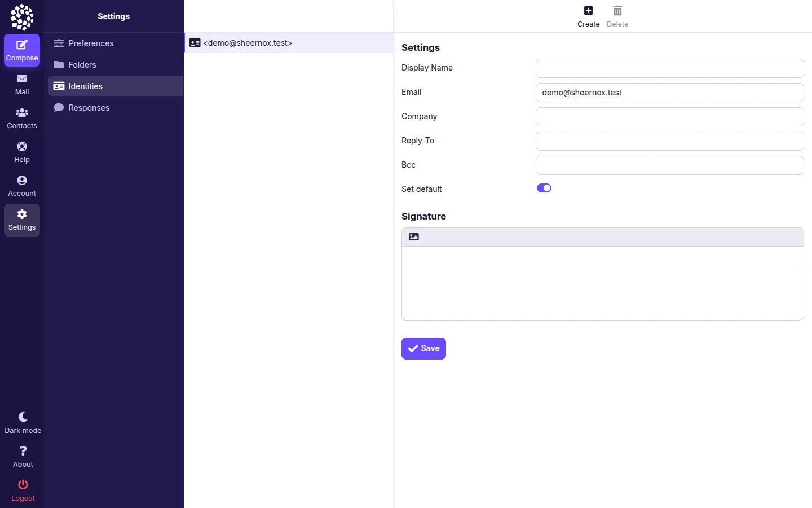Open the Account section

(22, 186)
